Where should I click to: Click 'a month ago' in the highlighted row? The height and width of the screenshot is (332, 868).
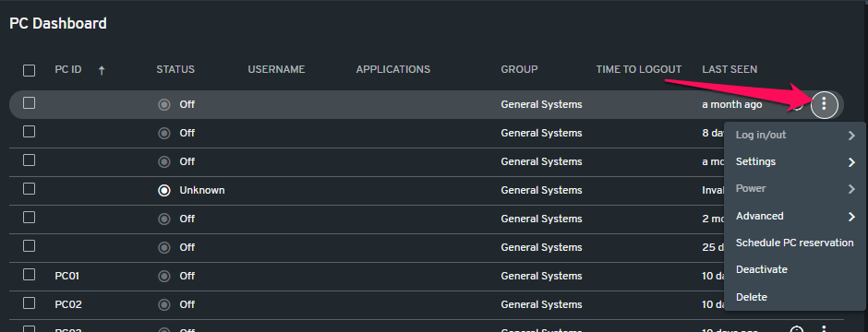[x=732, y=104]
